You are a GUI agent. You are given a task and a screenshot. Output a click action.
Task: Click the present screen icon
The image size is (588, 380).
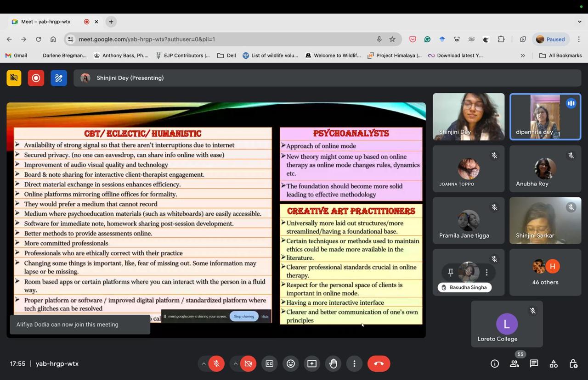coord(312,363)
